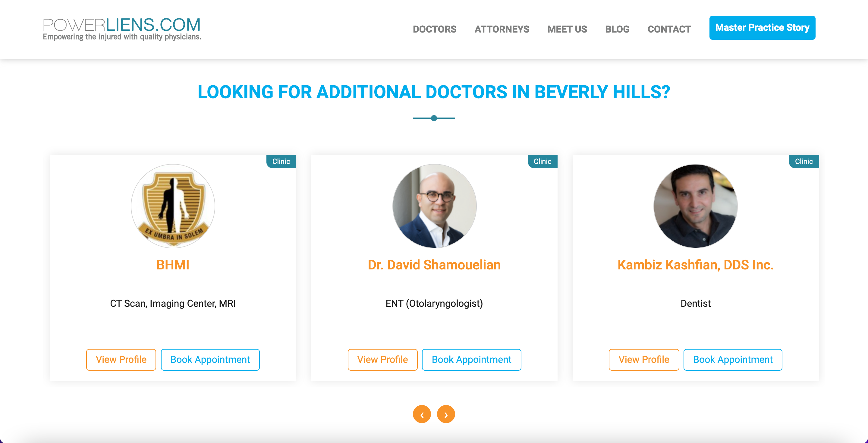Click the next carousel arrow button
The image size is (868, 443).
click(x=446, y=414)
